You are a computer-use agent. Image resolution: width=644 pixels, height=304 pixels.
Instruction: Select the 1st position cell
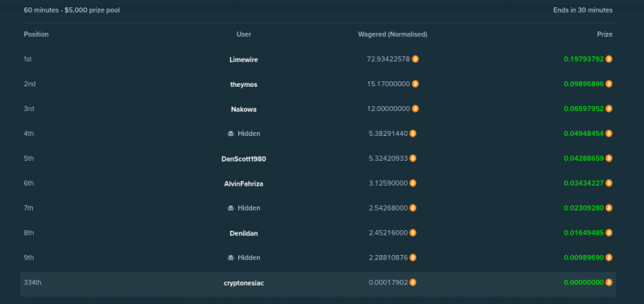click(x=27, y=59)
